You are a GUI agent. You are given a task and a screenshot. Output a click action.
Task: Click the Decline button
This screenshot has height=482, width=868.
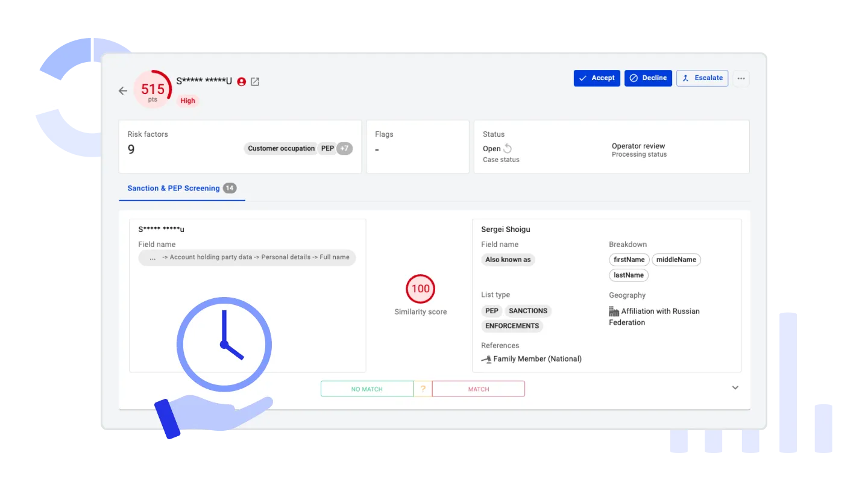pyautogui.click(x=648, y=78)
